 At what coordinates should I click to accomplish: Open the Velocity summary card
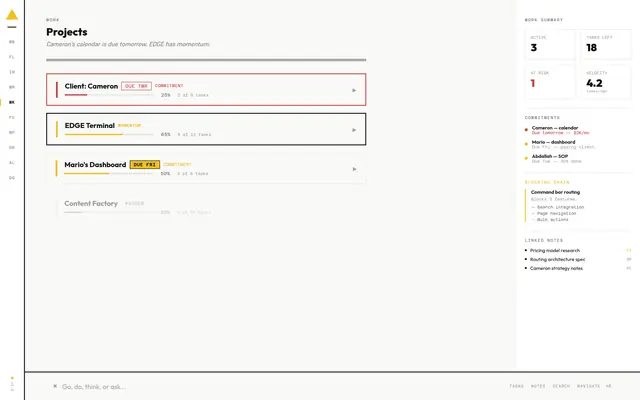pos(606,82)
